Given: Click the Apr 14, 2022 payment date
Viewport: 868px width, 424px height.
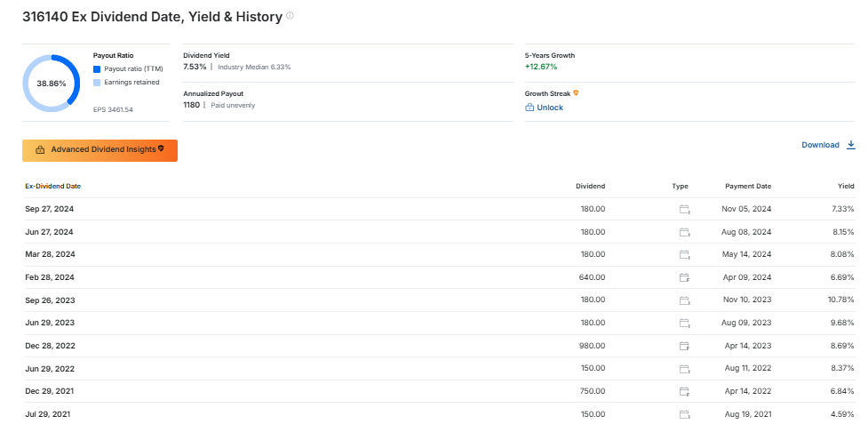Looking at the screenshot, I should (x=748, y=391).
